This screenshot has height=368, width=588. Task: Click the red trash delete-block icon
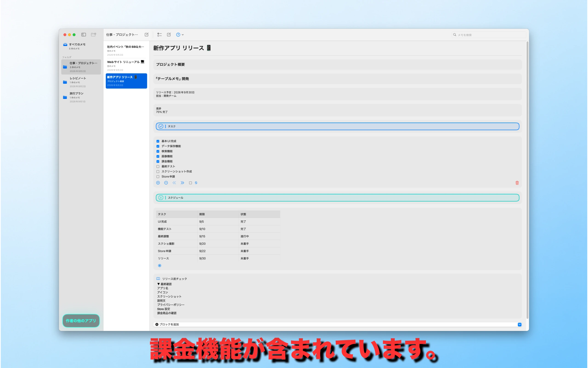pos(517,183)
